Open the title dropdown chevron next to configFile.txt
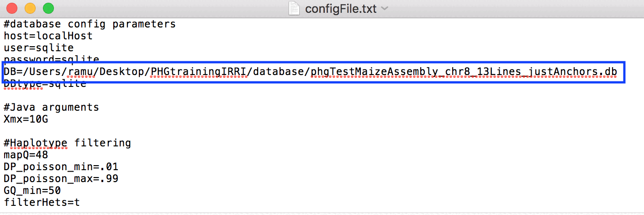Screen dimensions: 644x215 (x=385, y=9)
